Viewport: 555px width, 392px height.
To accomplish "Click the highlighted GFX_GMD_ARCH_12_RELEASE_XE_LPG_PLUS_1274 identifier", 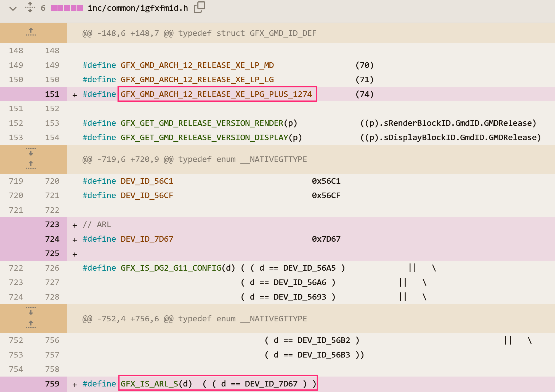I will click(x=216, y=94).
